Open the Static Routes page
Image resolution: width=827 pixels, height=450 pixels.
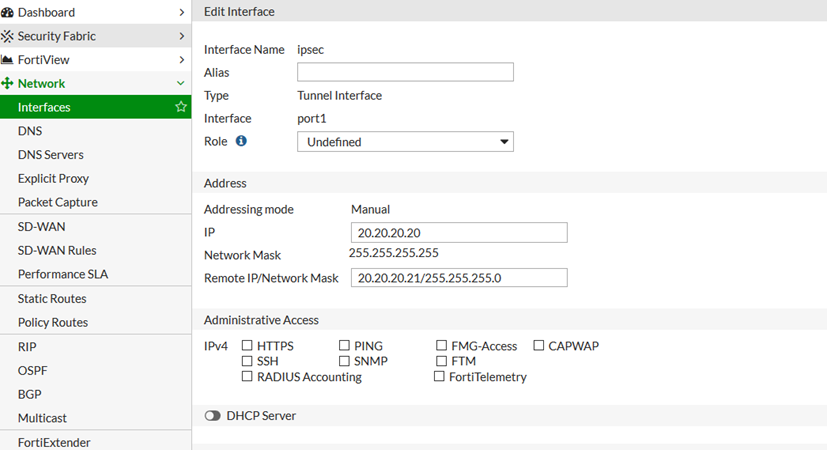tap(52, 299)
